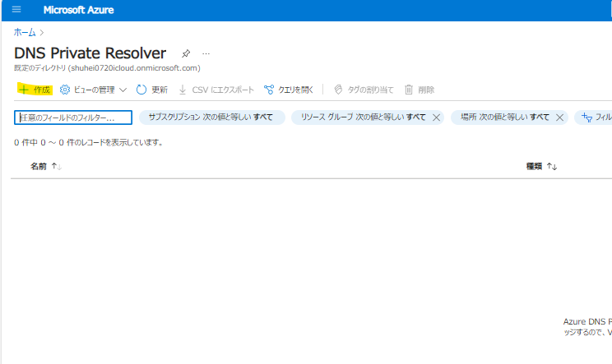Open the more options ellipsis beside title
Viewport: 612px width, 364px height.
click(206, 53)
